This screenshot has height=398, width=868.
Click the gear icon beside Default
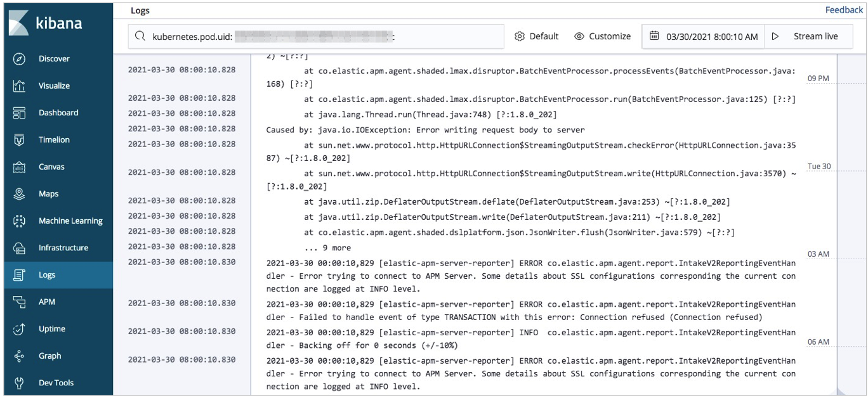point(520,37)
